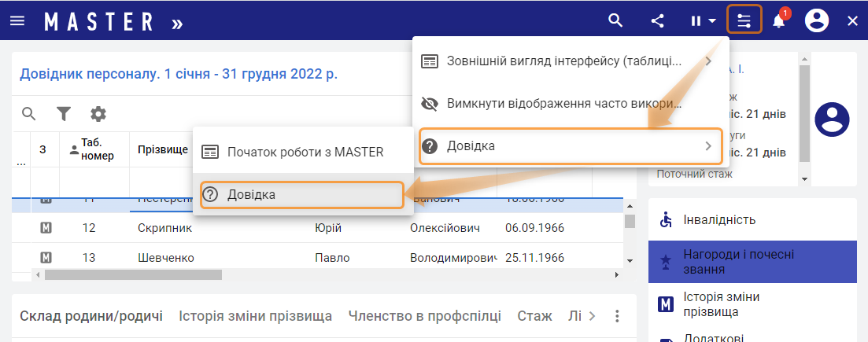Switch to Членство в профспілці tab
Screen dimensions: 868x342
(x=424, y=316)
